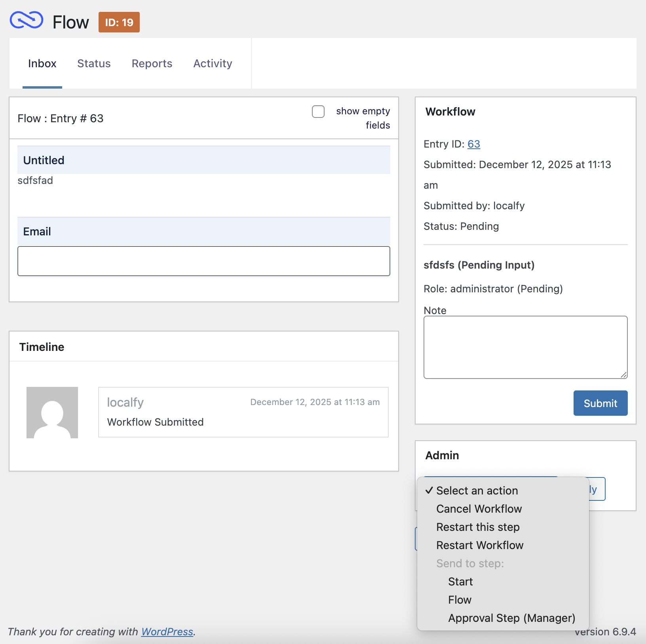Switch to the Status tab
Viewport: 646px width, 644px height.
pos(94,63)
